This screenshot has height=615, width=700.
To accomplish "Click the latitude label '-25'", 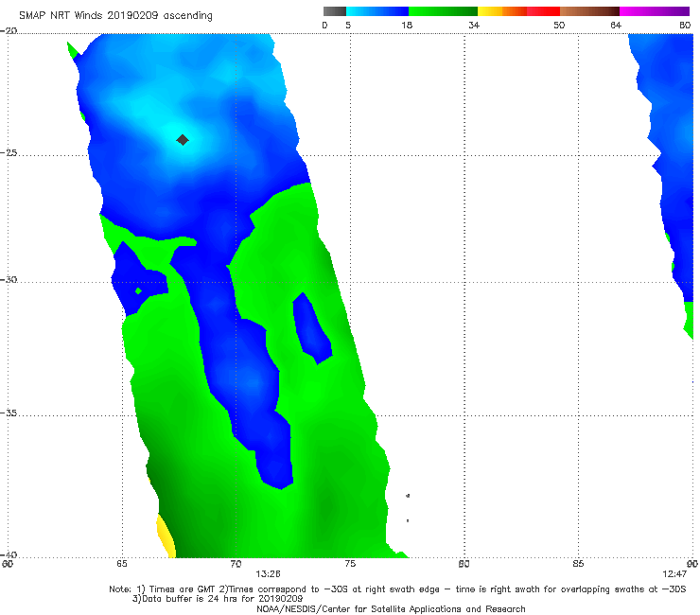I will pyautogui.click(x=9, y=153).
